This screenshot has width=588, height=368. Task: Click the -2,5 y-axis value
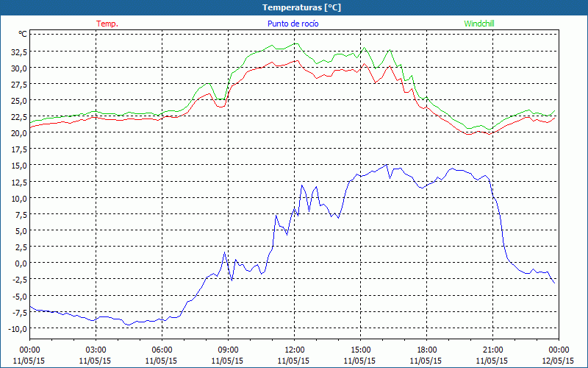(19, 280)
